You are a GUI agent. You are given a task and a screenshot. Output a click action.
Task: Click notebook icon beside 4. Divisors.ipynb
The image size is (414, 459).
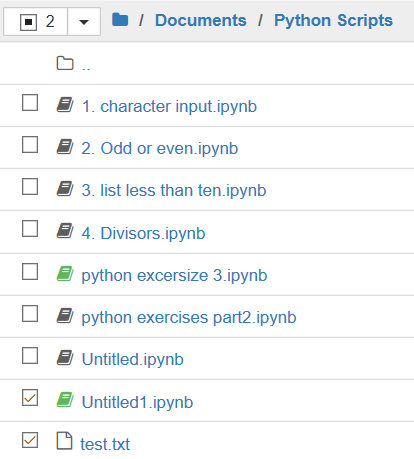coord(65,231)
